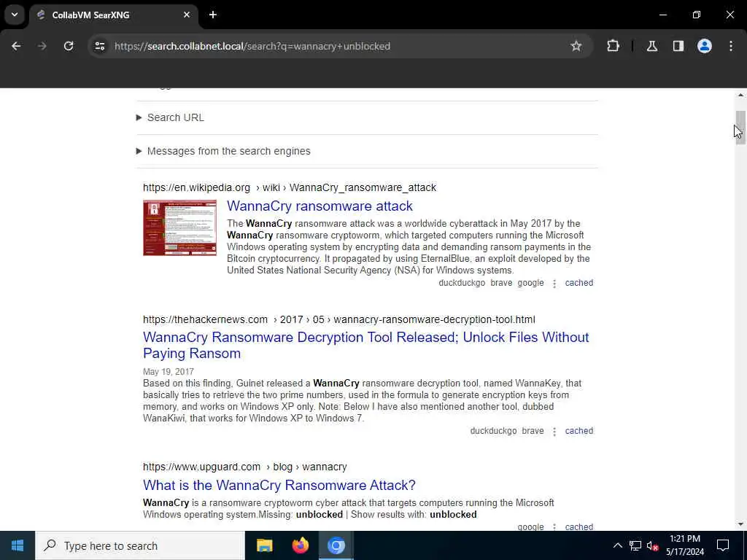Click 'duckduckgo' engine label under Wikipedia result

[462, 283]
